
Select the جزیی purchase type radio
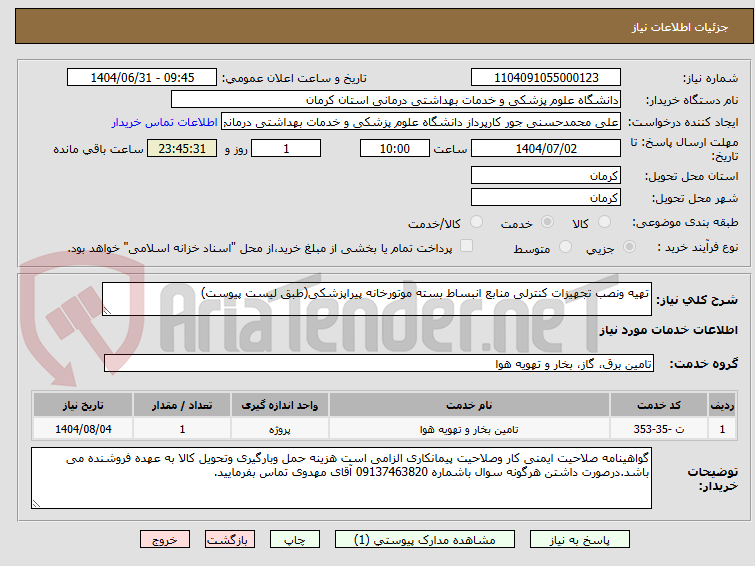629,247
